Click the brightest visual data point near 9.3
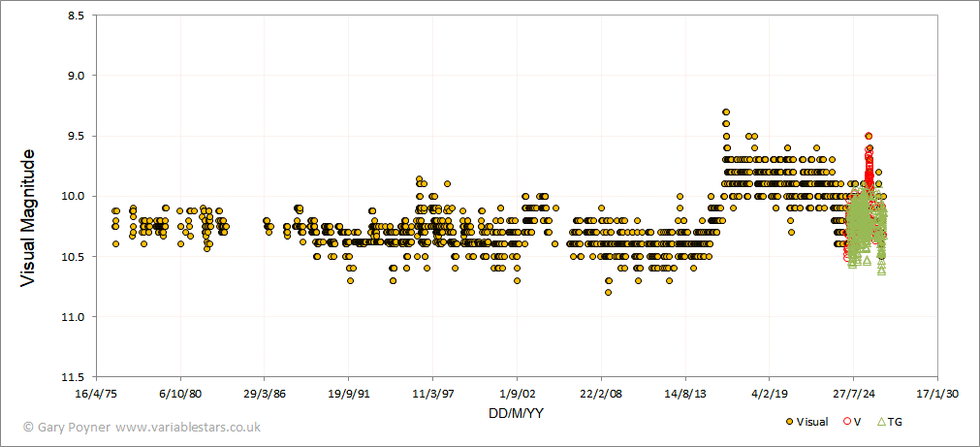Image resolution: width=980 pixels, height=447 pixels. click(x=726, y=112)
